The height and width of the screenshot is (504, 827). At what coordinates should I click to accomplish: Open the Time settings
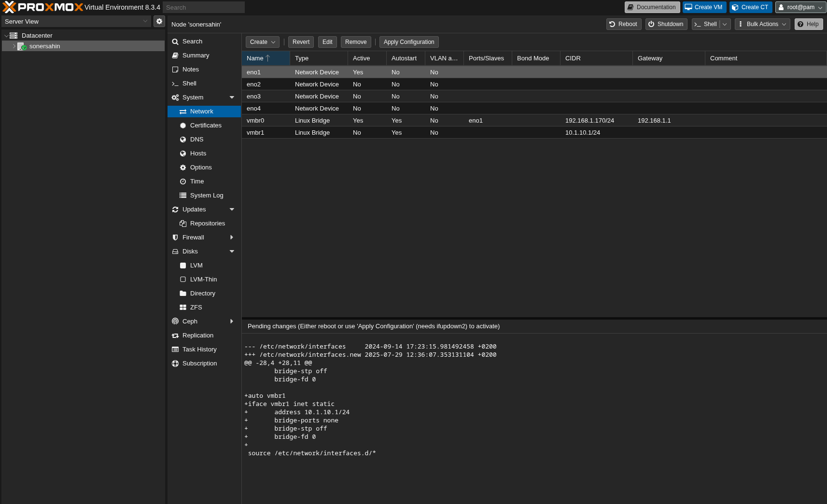(x=196, y=181)
